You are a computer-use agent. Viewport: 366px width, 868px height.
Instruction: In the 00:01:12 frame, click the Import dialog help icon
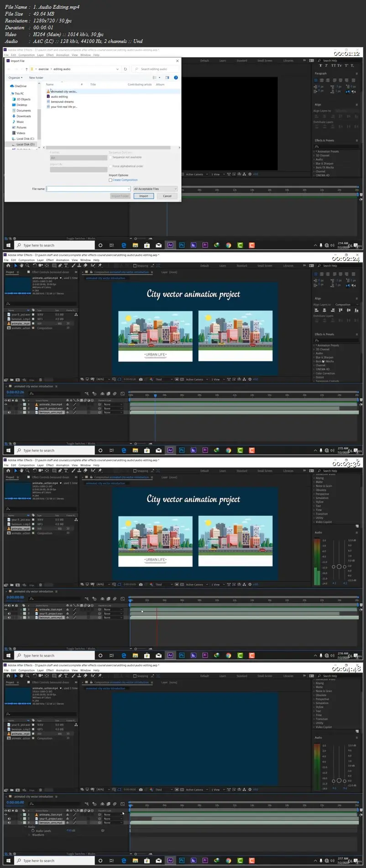click(176, 78)
